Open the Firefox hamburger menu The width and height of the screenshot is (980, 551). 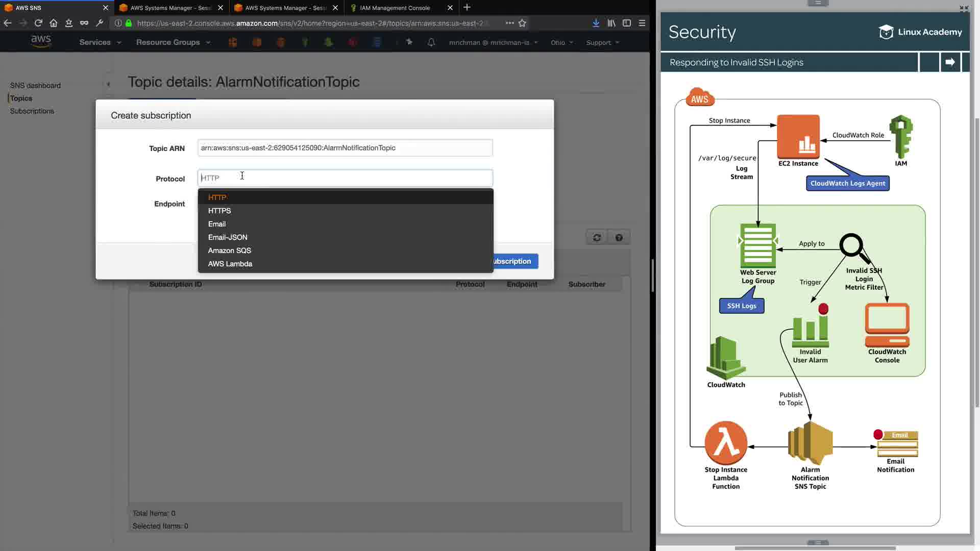point(642,23)
